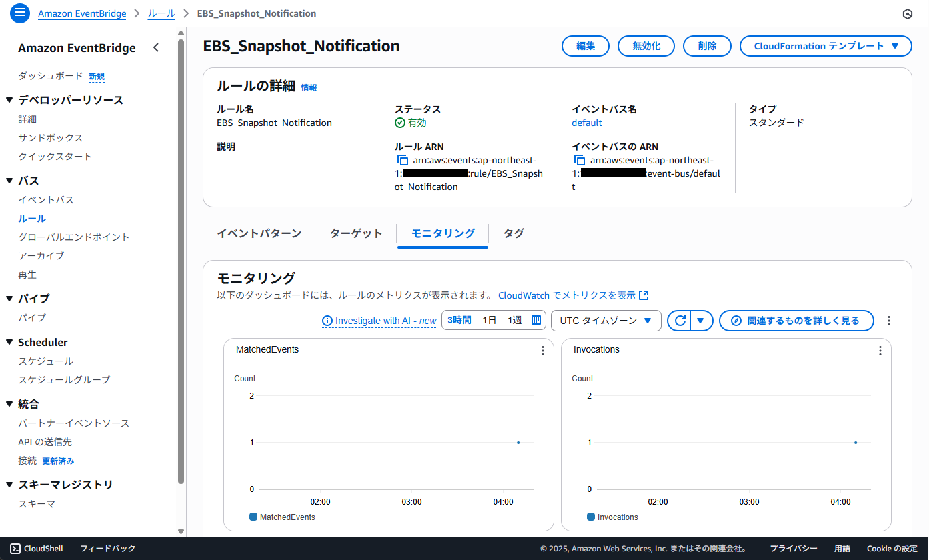Open スキーマ in sidebar

[37, 504]
